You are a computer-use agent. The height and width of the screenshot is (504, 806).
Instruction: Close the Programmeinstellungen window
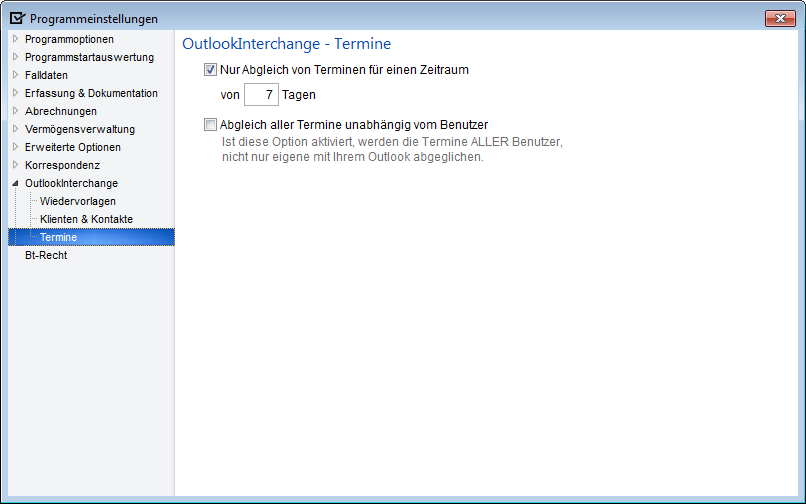pyautogui.click(x=780, y=19)
